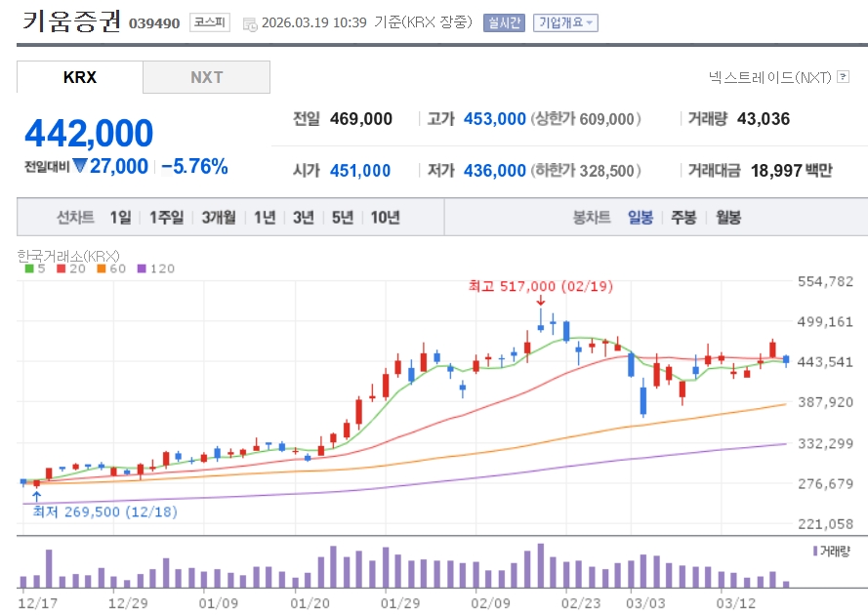Click the 최저 269,500 low price marker

pyautogui.click(x=104, y=511)
